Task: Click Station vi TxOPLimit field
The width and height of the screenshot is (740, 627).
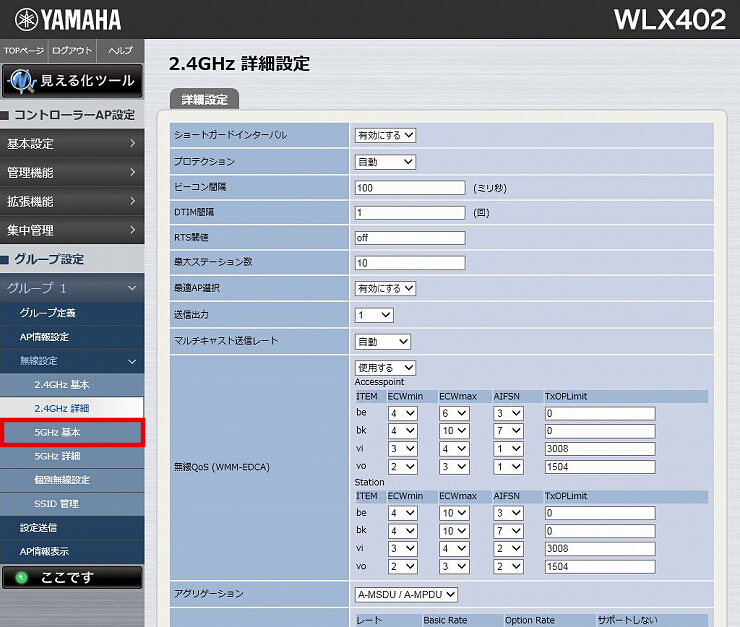Action: (600, 549)
